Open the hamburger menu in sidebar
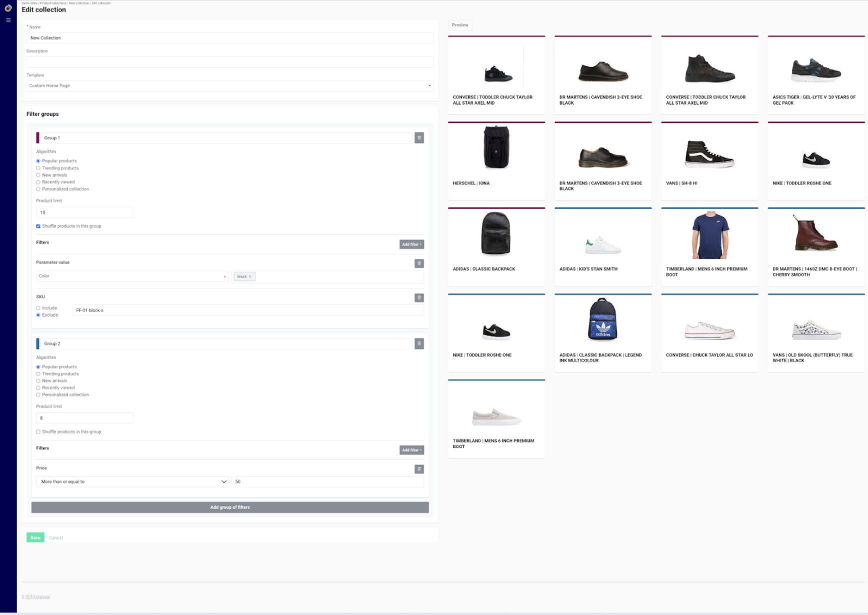The width and height of the screenshot is (868, 615). [8, 20]
